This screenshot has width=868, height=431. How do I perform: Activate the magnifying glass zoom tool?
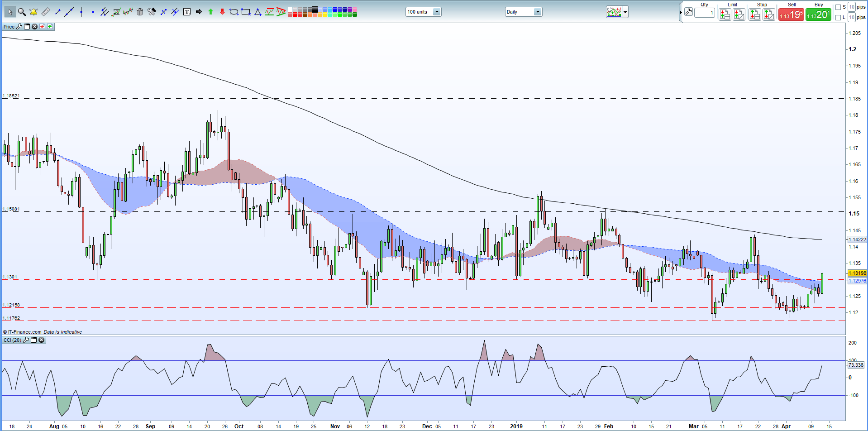pos(22,12)
